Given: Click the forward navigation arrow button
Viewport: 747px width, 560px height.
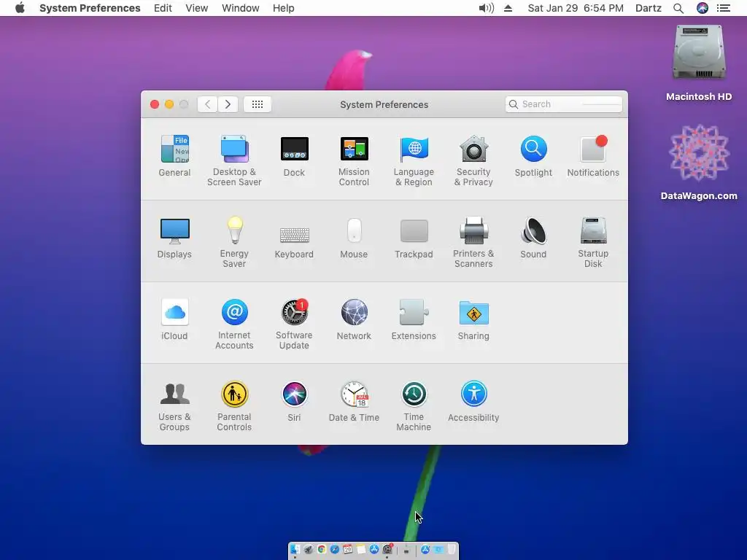Looking at the screenshot, I should click(x=228, y=104).
